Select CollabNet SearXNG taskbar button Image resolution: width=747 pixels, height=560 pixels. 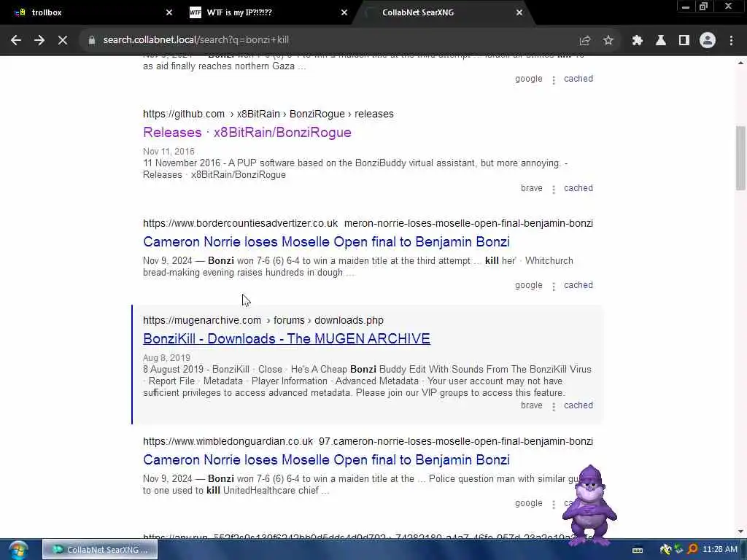tap(100, 550)
